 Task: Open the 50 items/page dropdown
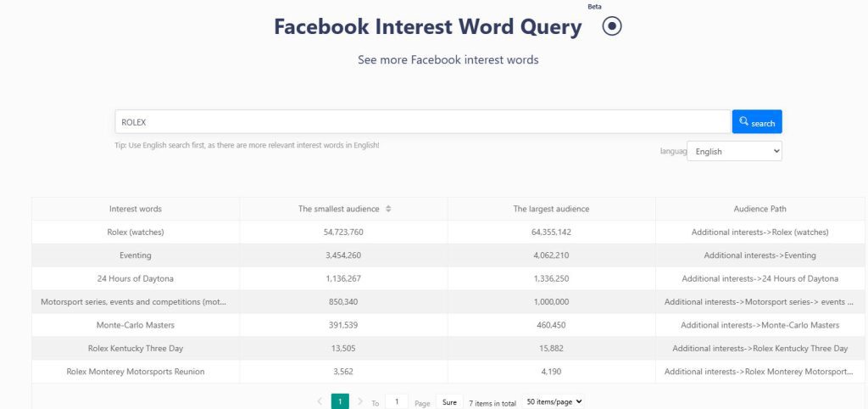tap(554, 402)
